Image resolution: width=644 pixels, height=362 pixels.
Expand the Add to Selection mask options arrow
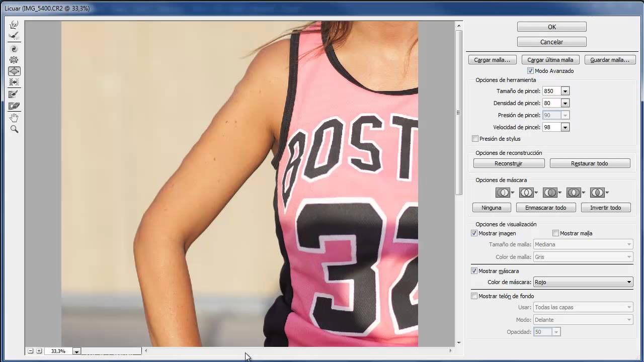[x=536, y=193]
